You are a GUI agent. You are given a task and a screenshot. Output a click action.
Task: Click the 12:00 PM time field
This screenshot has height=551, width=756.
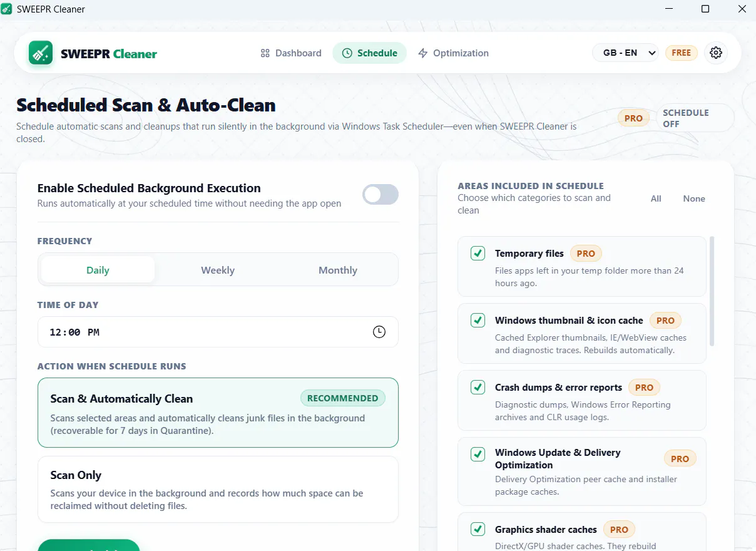(218, 332)
